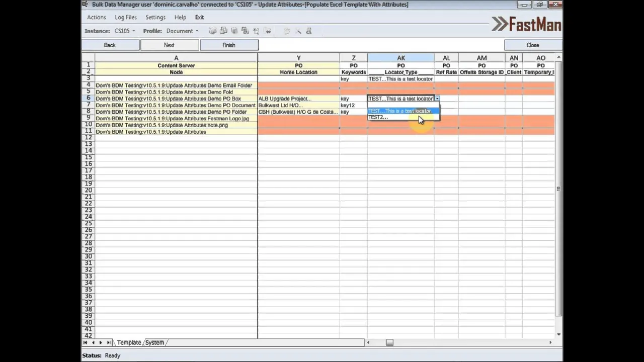The height and width of the screenshot is (362, 644).
Task: Open the Log Files menu
Action: 126,17
